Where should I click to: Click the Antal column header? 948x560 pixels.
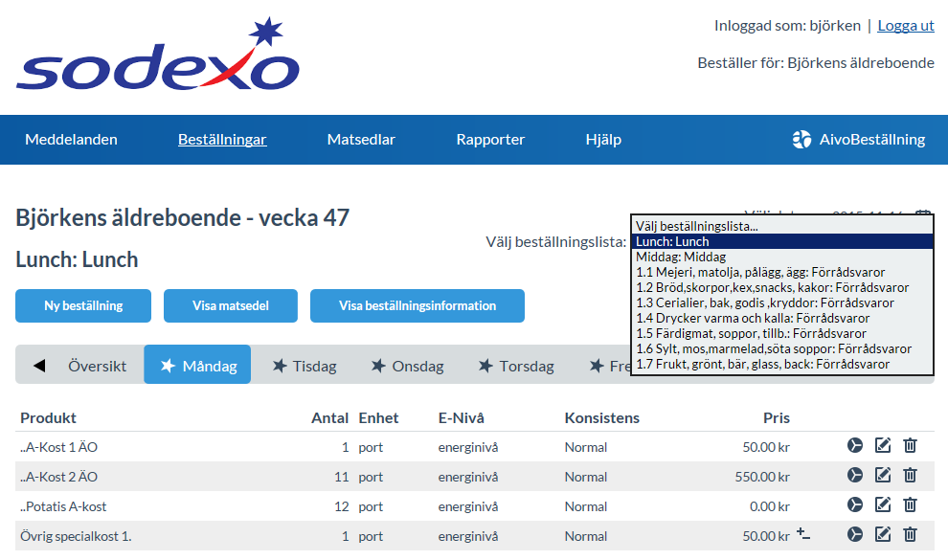(329, 418)
